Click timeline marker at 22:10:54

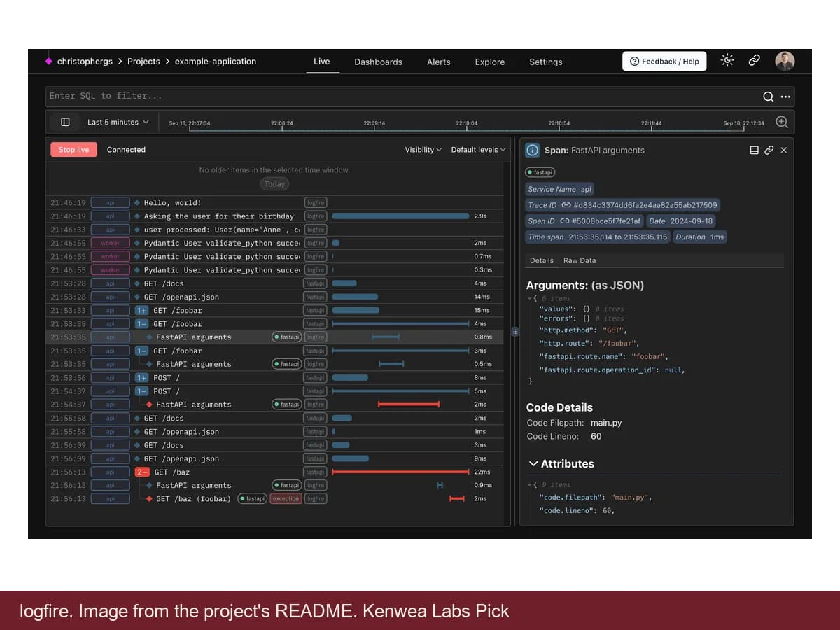click(559, 124)
